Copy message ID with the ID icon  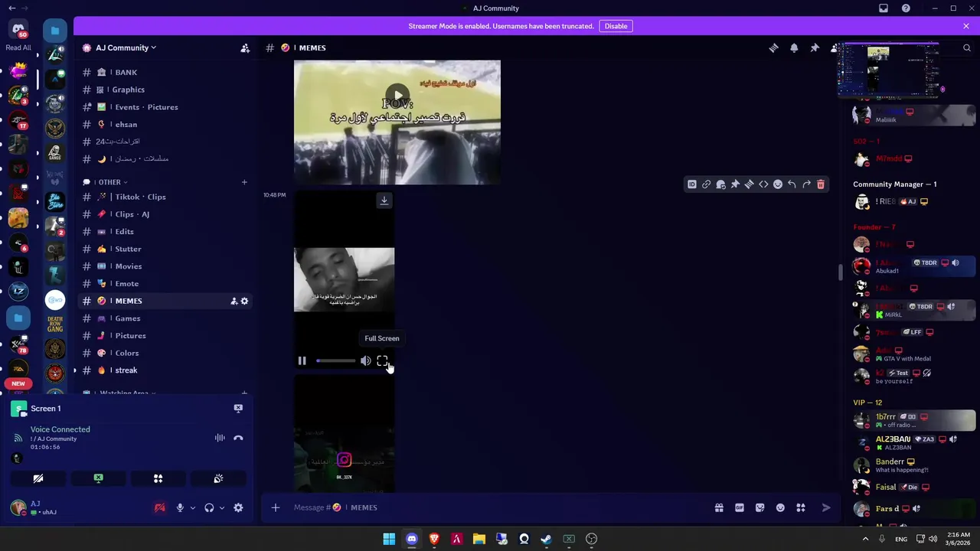692,184
